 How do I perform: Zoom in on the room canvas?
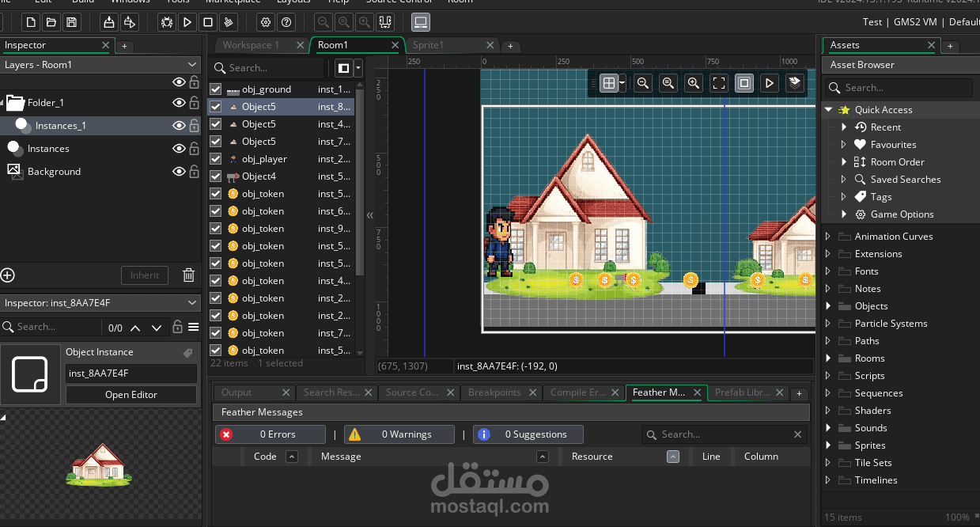[x=694, y=82]
